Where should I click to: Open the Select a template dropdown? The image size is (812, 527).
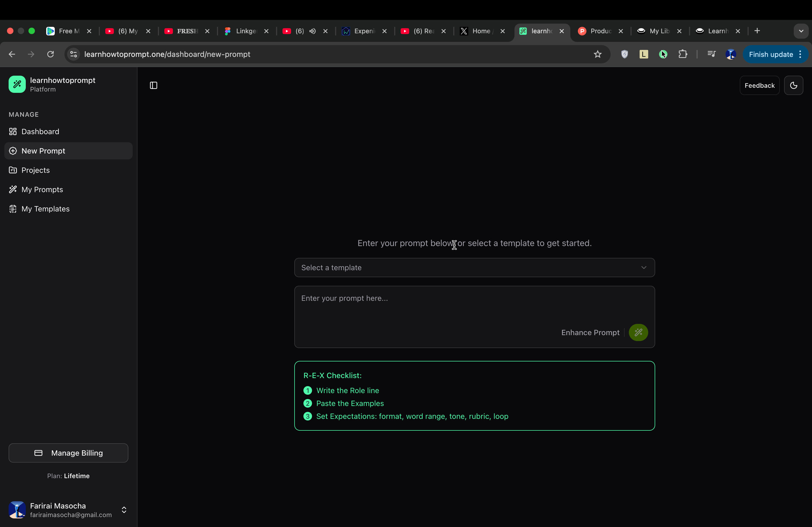(x=474, y=268)
